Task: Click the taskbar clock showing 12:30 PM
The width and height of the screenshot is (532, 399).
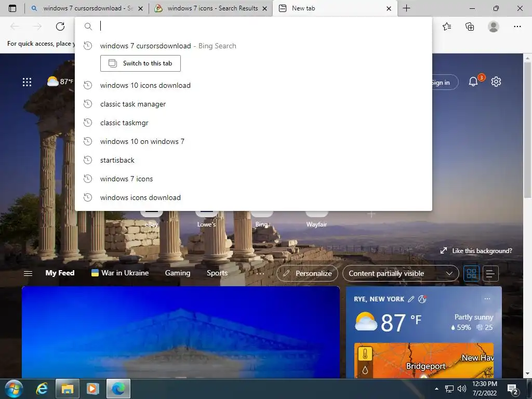Action: point(485,389)
